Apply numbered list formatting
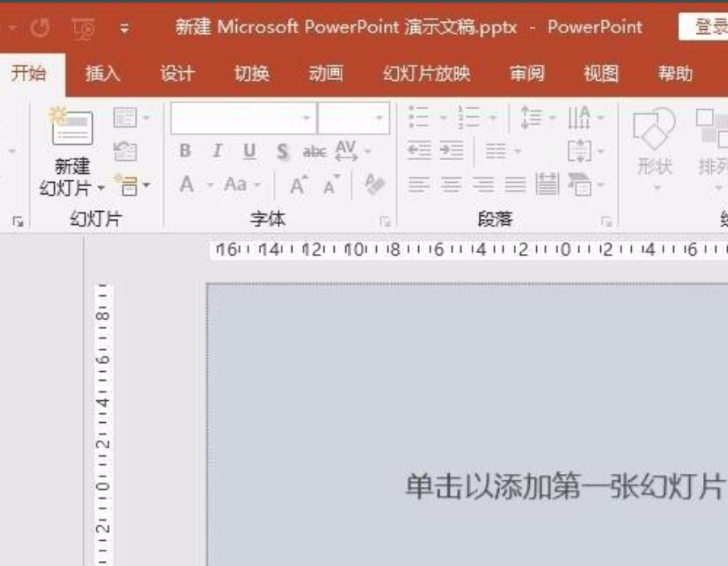 [468, 117]
